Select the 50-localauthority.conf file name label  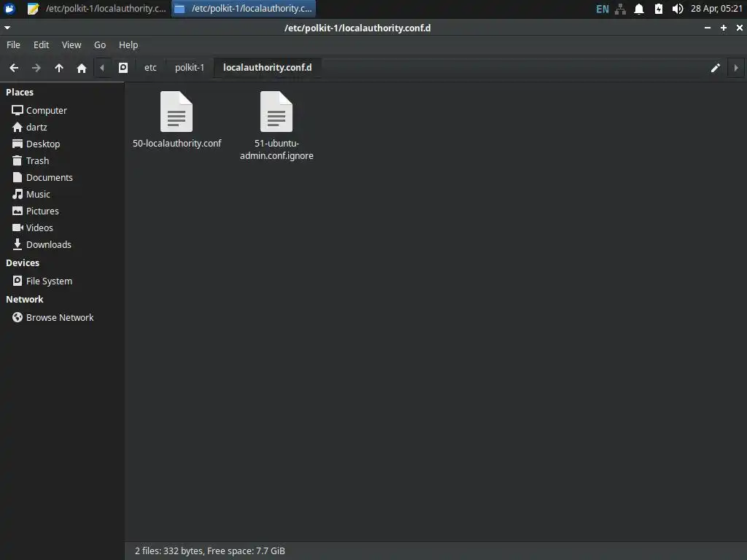pos(177,144)
